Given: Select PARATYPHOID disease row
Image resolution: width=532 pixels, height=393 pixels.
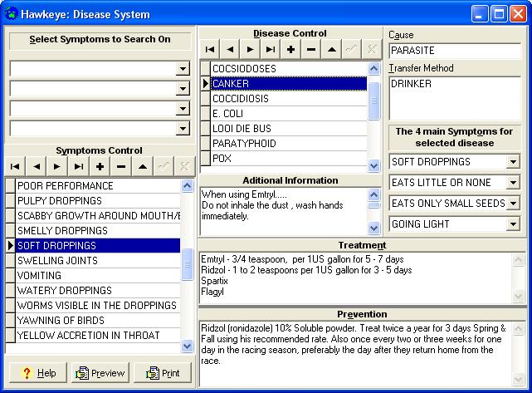Looking at the screenshot, I should point(282,144).
